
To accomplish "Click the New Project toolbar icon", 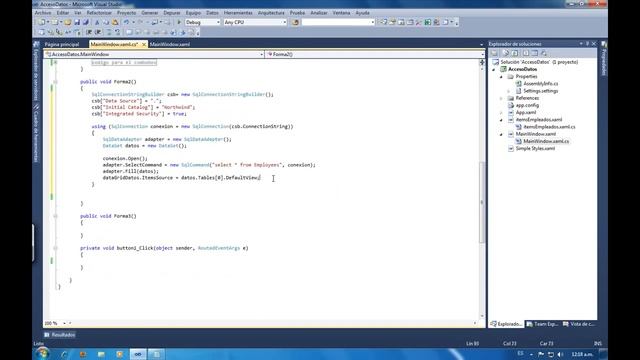I will point(42,22).
